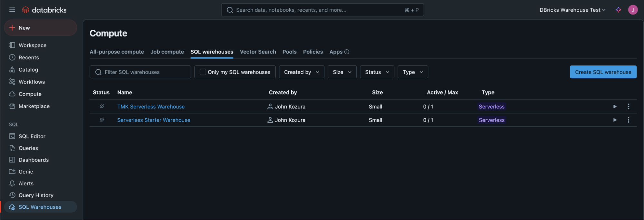Open Workspace from the sidebar
Viewport: 644px width, 220px height.
[40, 45]
